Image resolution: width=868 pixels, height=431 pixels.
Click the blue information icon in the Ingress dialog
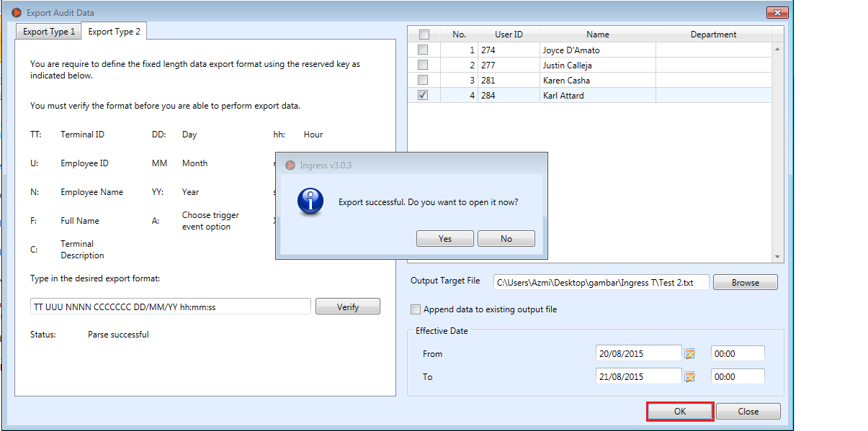tap(310, 202)
